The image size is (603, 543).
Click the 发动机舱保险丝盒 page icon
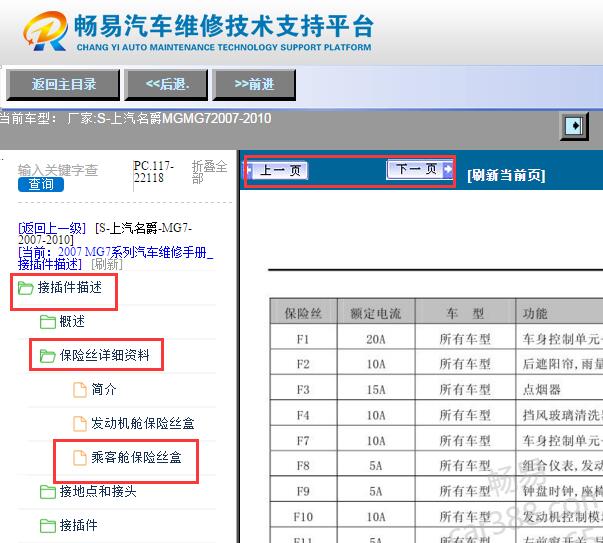click(80, 423)
